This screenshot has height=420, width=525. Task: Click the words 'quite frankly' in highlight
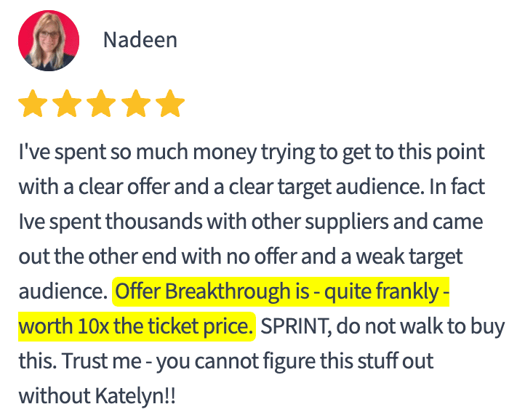[381, 291]
